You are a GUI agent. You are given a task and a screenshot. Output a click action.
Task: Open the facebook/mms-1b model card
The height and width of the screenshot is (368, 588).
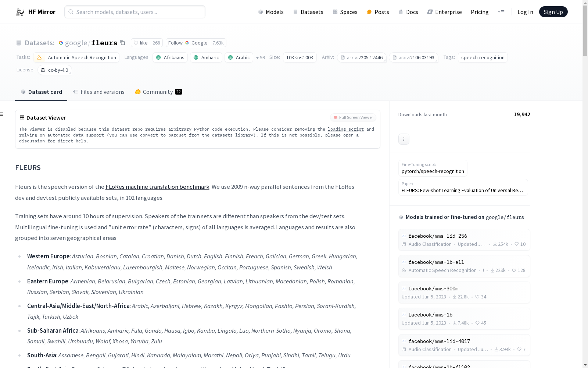pos(464,319)
